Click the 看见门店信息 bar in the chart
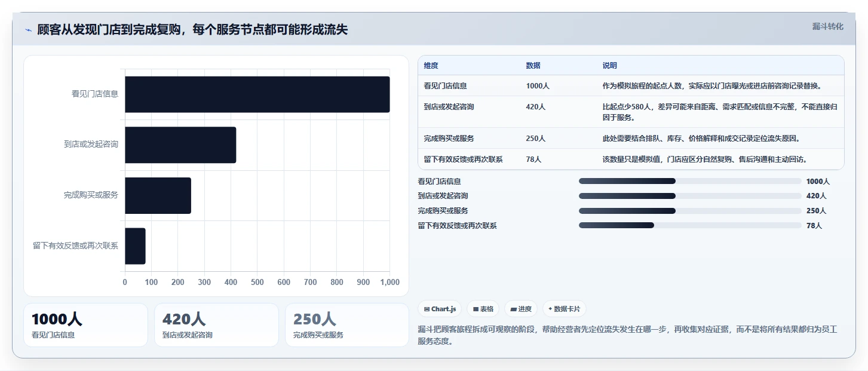The height and width of the screenshot is (371, 868). pyautogui.click(x=257, y=94)
